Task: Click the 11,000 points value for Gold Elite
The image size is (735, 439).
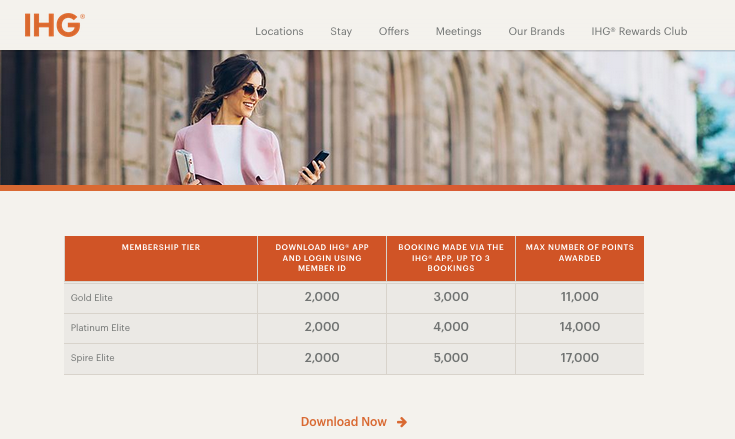Action: tap(580, 297)
